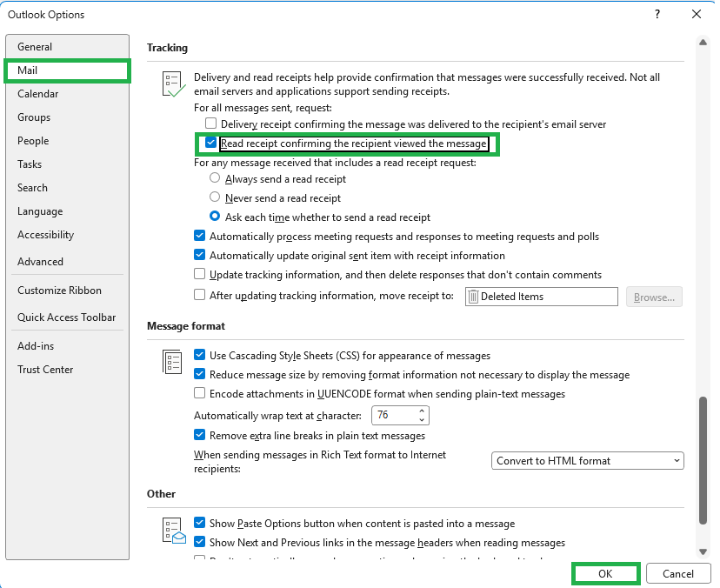Toggle Use Cascading Style Sheets checkbox
The width and height of the screenshot is (720, 588).
(199, 355)
